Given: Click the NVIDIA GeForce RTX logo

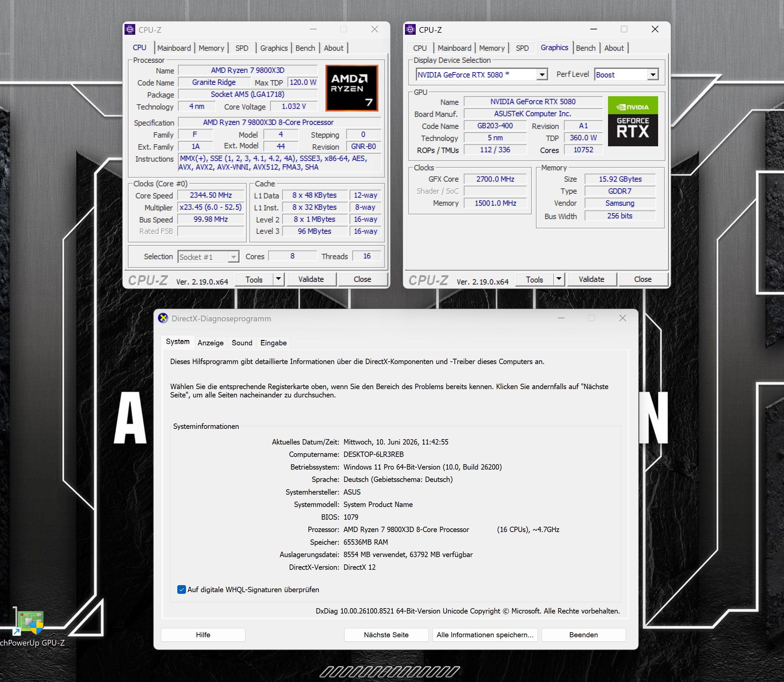Looking at the screenshot, I should [633, 121].
